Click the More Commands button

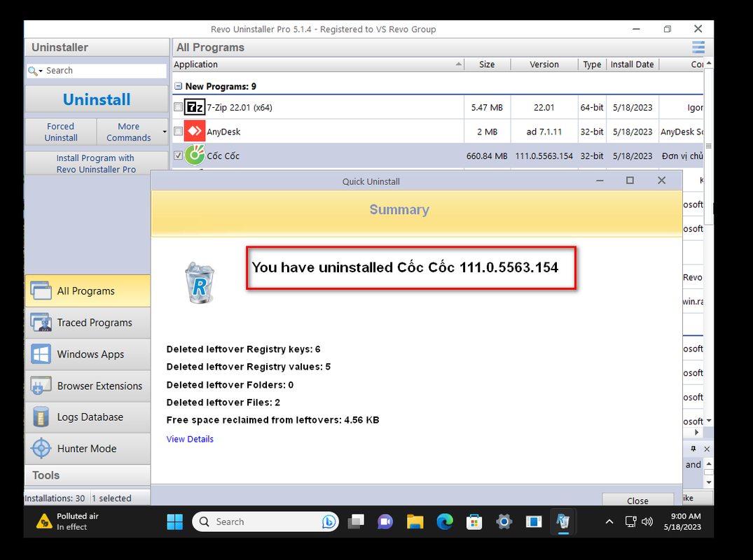tap(128, 132)
